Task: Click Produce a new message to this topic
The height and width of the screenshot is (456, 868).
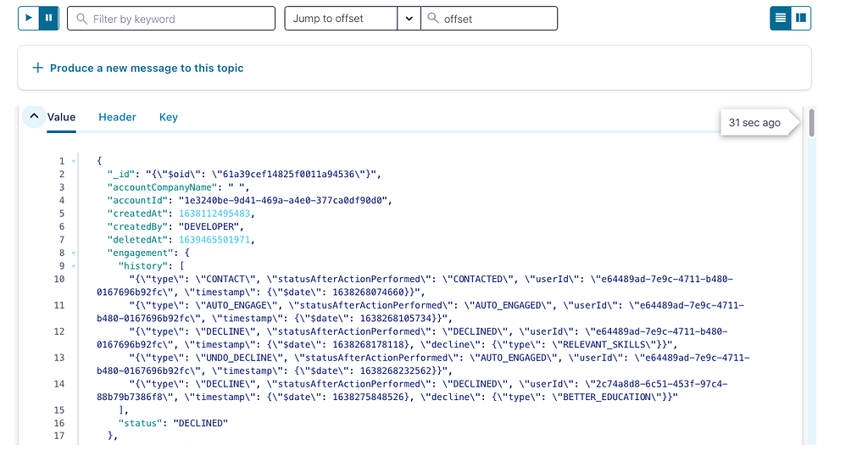Action: click(147, 68)
